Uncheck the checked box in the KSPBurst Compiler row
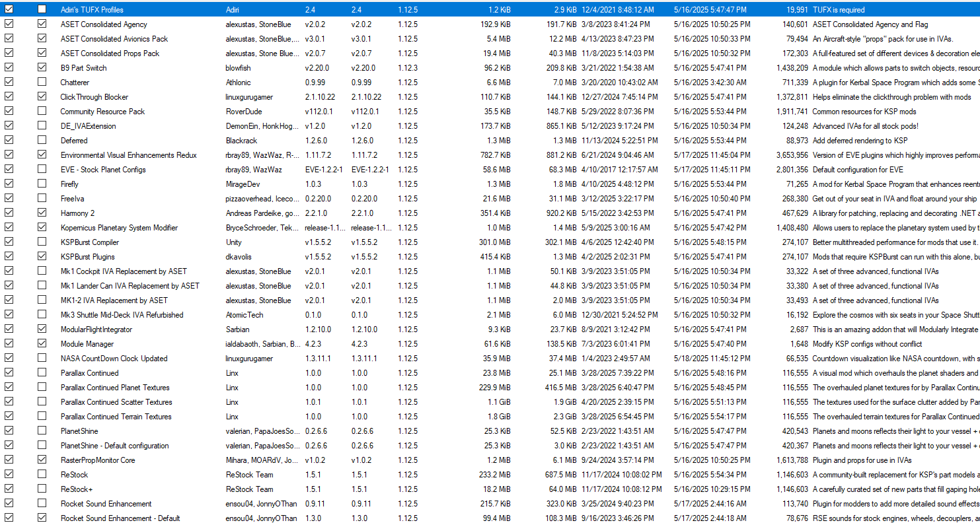 click(9, 242)
